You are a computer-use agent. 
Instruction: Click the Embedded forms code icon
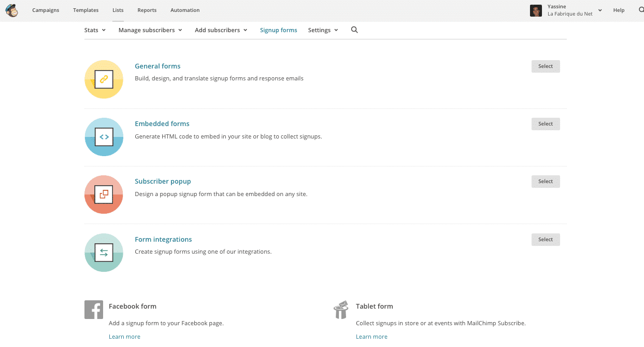(x=104, y=137)
